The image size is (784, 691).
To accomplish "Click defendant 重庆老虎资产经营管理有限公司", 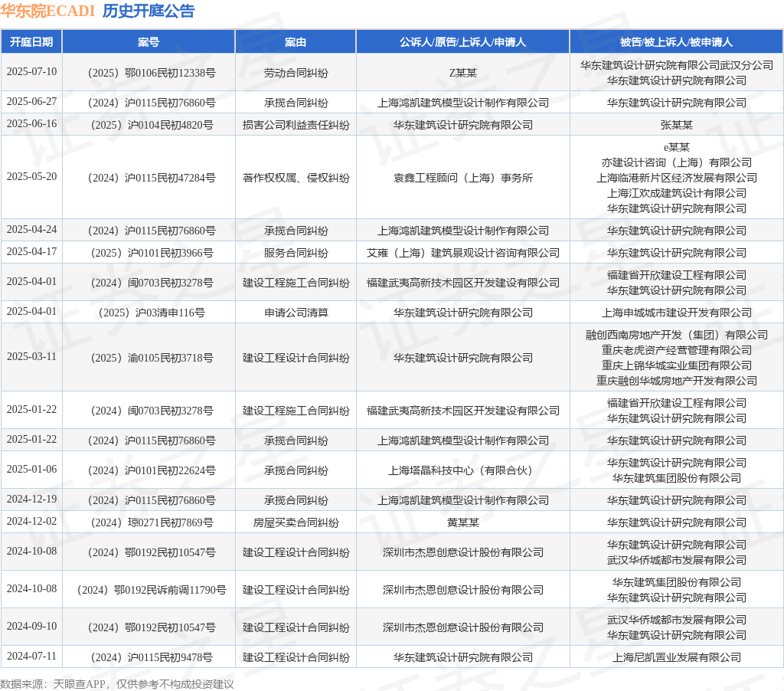I will click(677, 350).
